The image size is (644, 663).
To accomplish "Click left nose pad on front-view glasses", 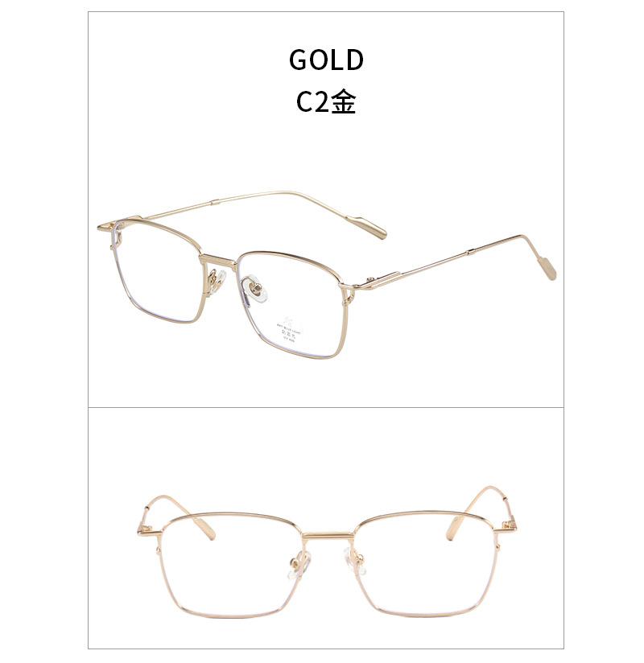I will pos(299,565).
